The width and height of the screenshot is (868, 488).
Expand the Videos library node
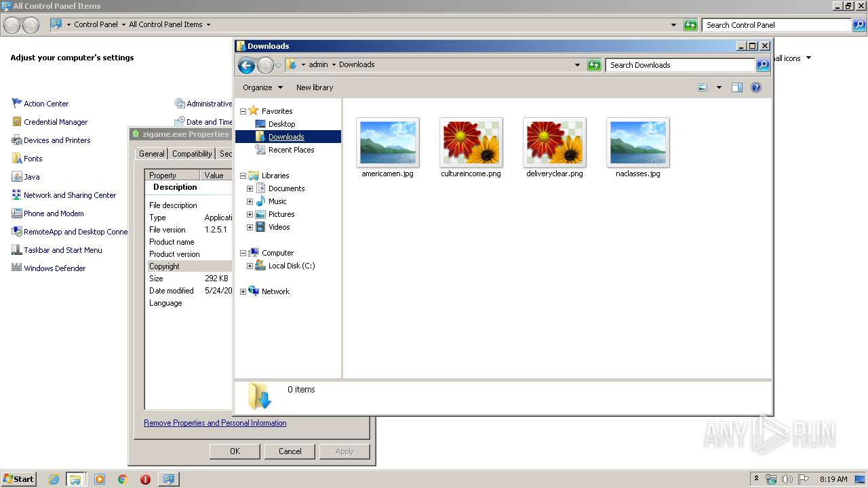(250, 227)
